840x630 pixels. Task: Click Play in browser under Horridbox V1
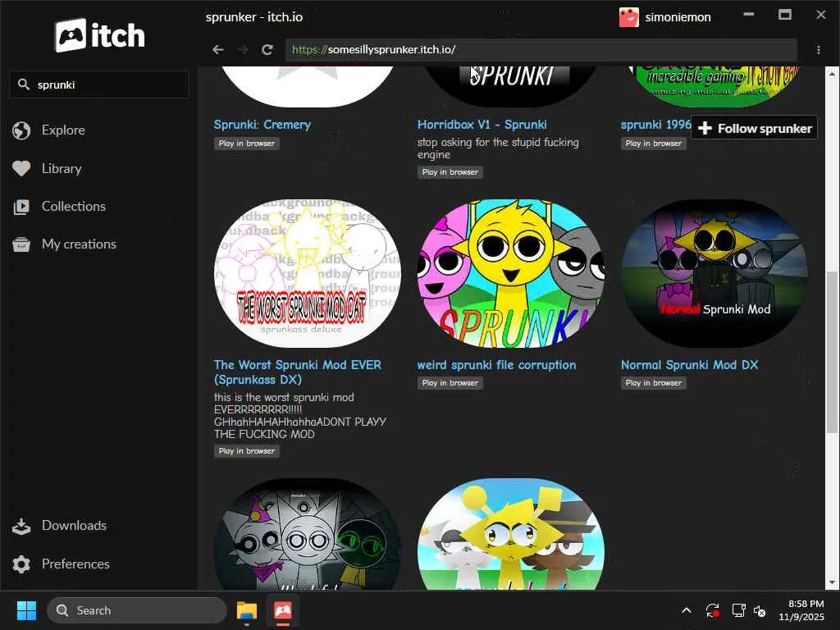coord(450,172)
